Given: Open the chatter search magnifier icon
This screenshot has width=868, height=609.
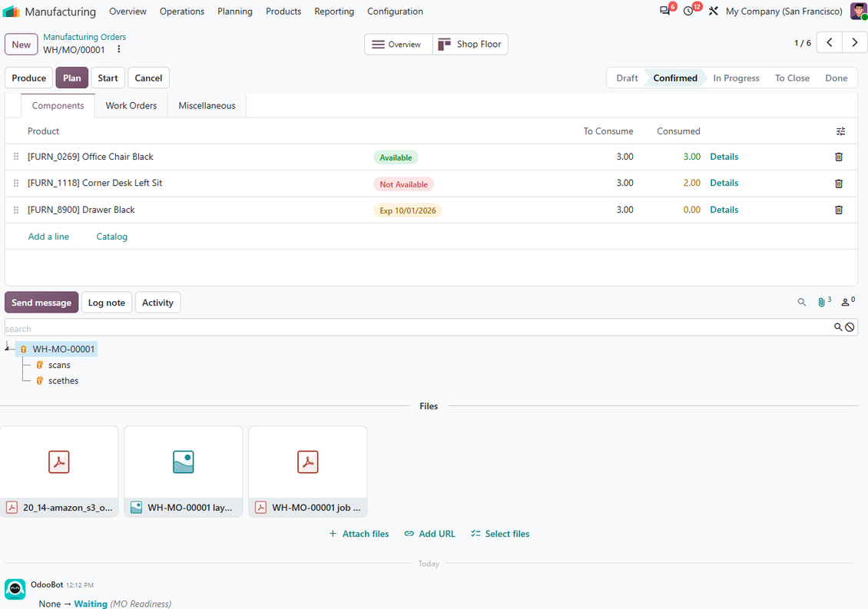Looking at the screenshot, I should click(802, 303).
